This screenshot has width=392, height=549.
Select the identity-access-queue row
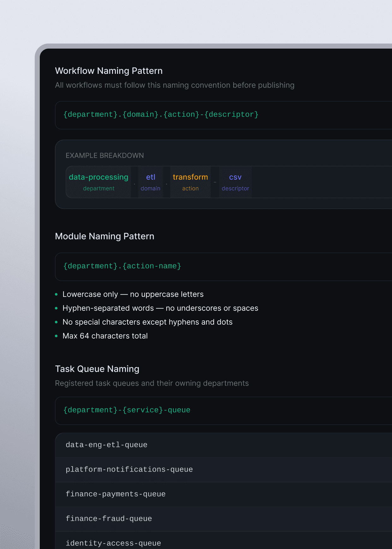223,540
